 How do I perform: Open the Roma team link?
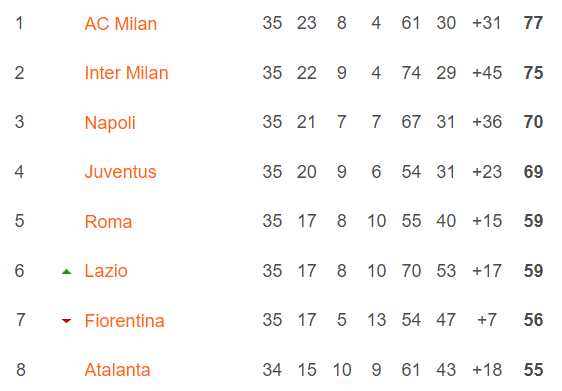tap(108, 221)
